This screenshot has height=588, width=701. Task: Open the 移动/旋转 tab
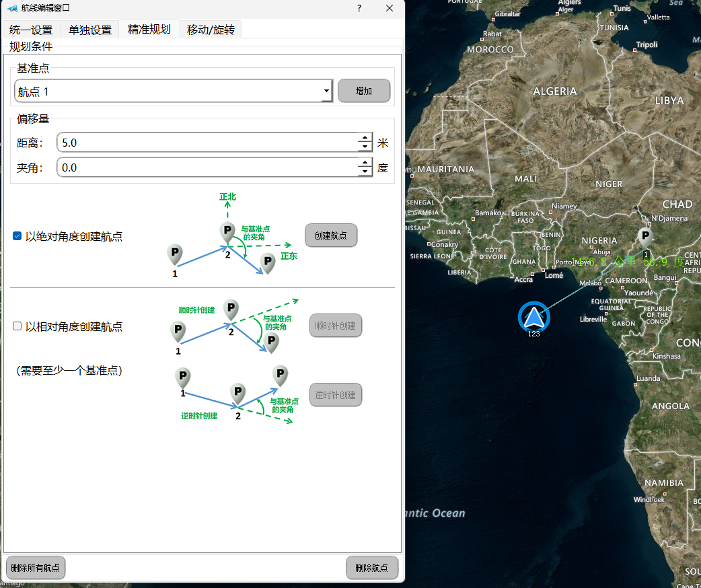[211, 30]
